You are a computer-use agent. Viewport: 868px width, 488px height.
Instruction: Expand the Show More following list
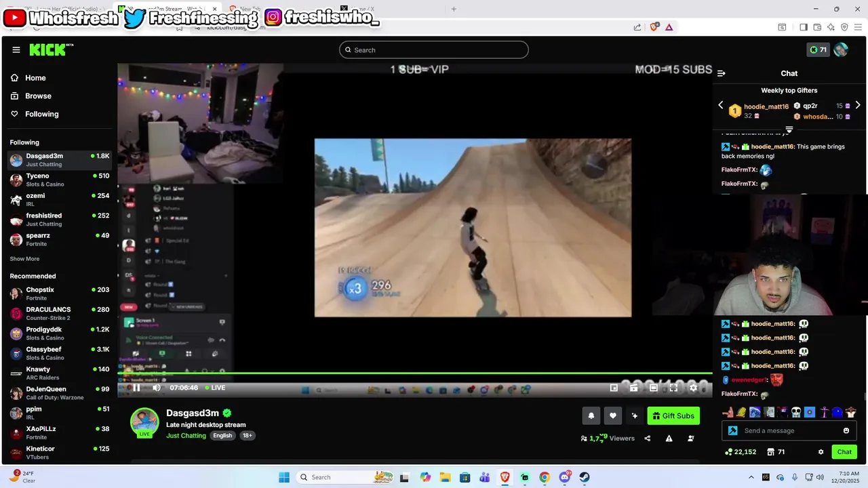24,259
